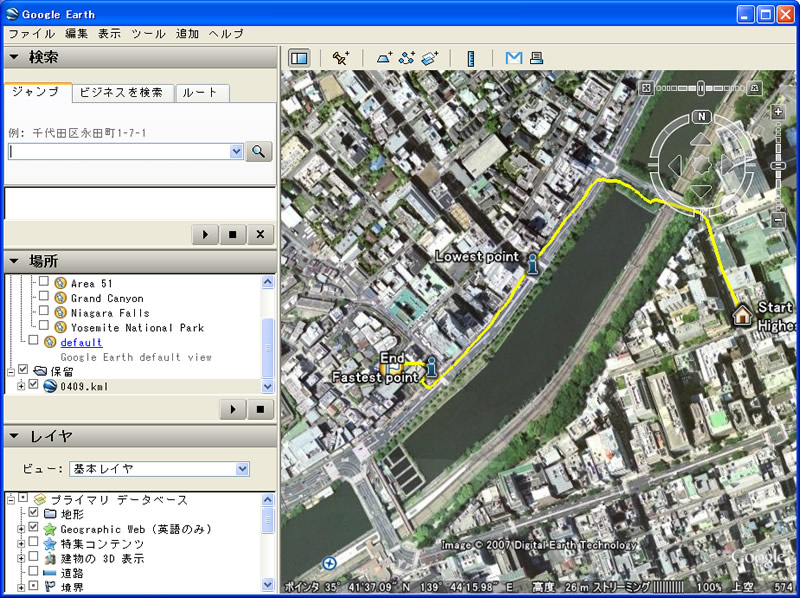Choose the add polygon tool

[x=385, y=58]
